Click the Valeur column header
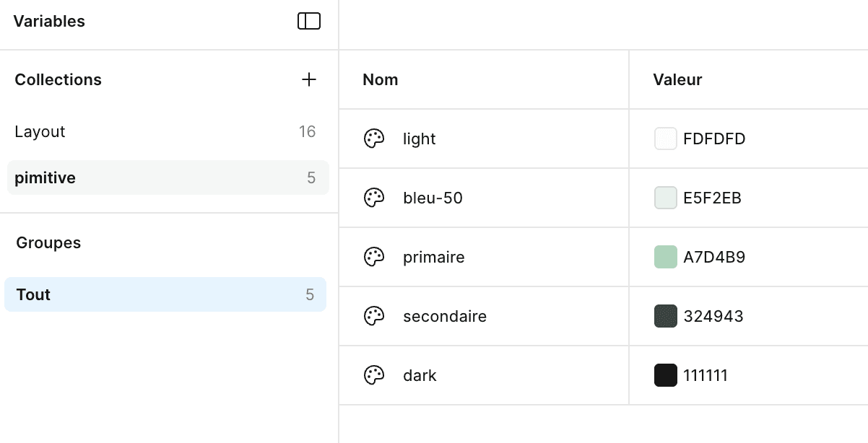868x443 pixels. pos(677,80)
